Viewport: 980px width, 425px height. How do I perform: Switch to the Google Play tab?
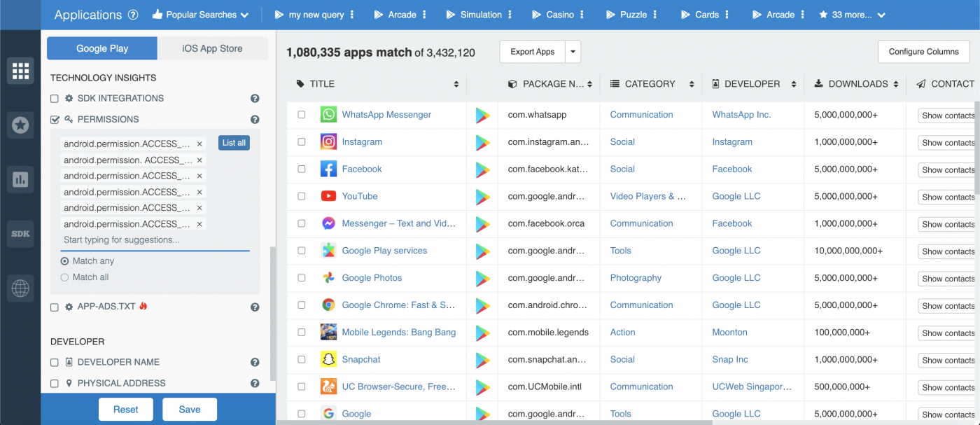coord(102,48)
